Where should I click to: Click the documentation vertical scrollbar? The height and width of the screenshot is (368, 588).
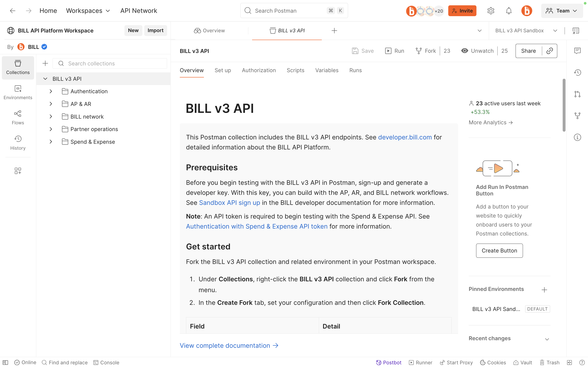tap(564, 105)
